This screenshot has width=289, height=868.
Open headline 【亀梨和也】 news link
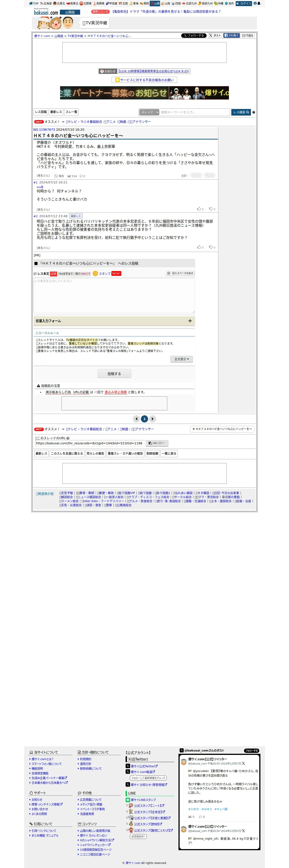166,11
